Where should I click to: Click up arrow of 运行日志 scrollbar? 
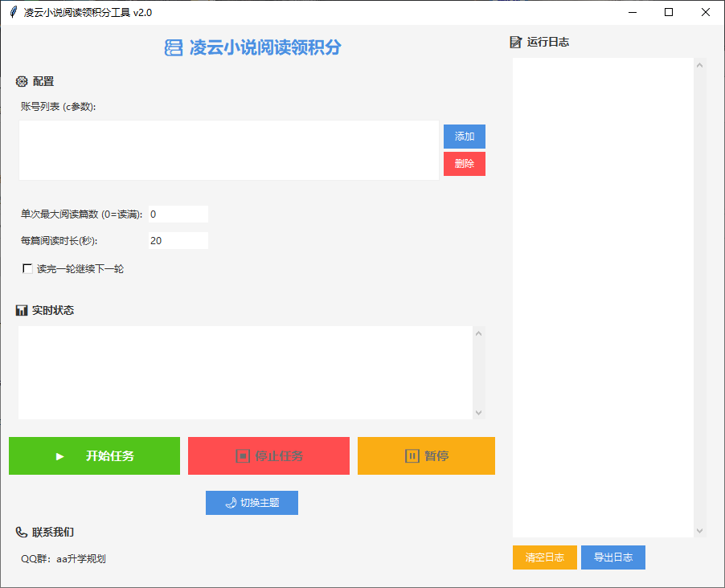coord(699,65)
